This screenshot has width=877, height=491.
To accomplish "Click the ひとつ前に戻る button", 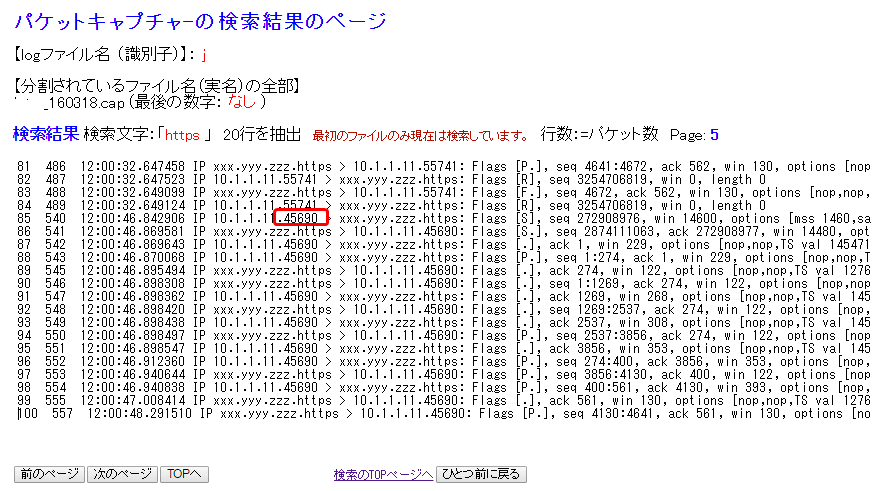I will point(482,474).
